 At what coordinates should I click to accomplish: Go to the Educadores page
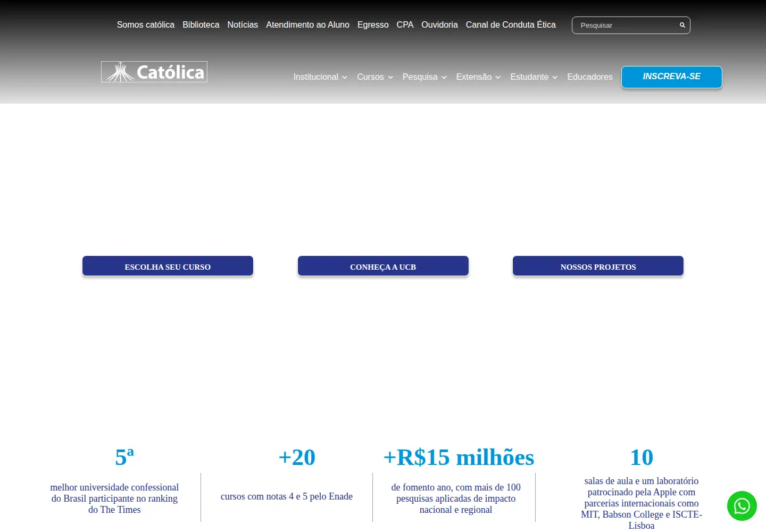click(590, 77)
